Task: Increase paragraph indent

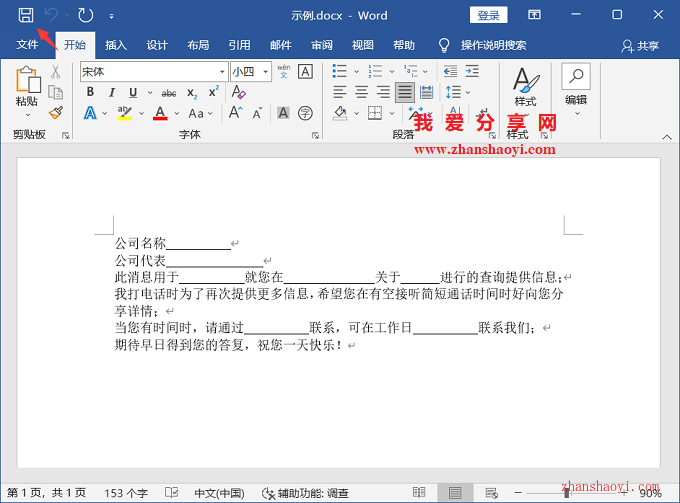Action: click(472, 71)
